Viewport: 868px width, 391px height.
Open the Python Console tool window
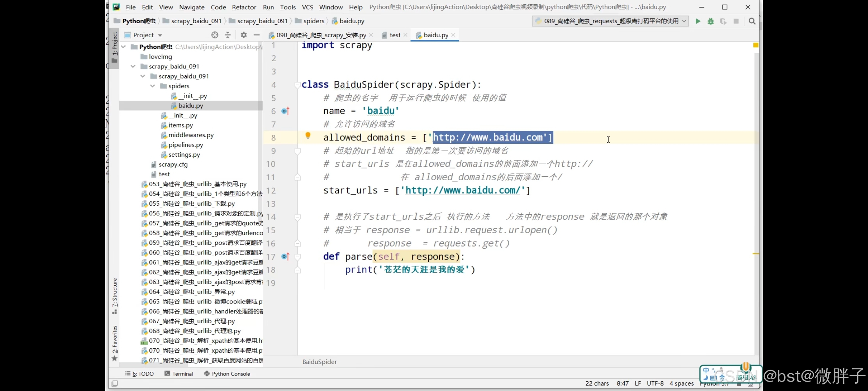(x=227, y=374)
